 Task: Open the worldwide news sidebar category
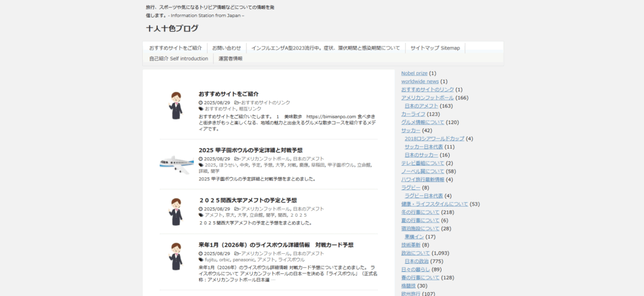(x=419, y=81)
